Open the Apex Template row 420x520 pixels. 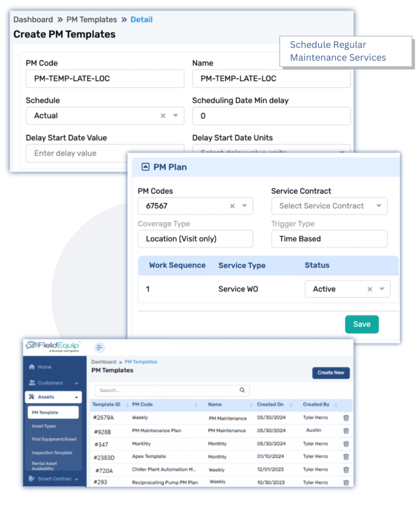point(221,457)
